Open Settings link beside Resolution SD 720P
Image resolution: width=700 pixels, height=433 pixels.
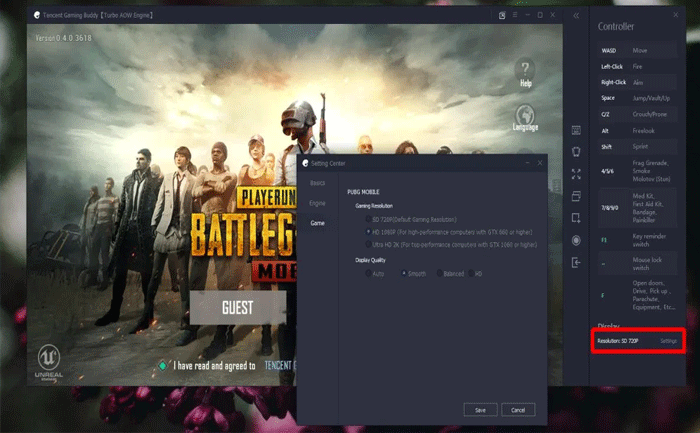click(x=668, y=341)
